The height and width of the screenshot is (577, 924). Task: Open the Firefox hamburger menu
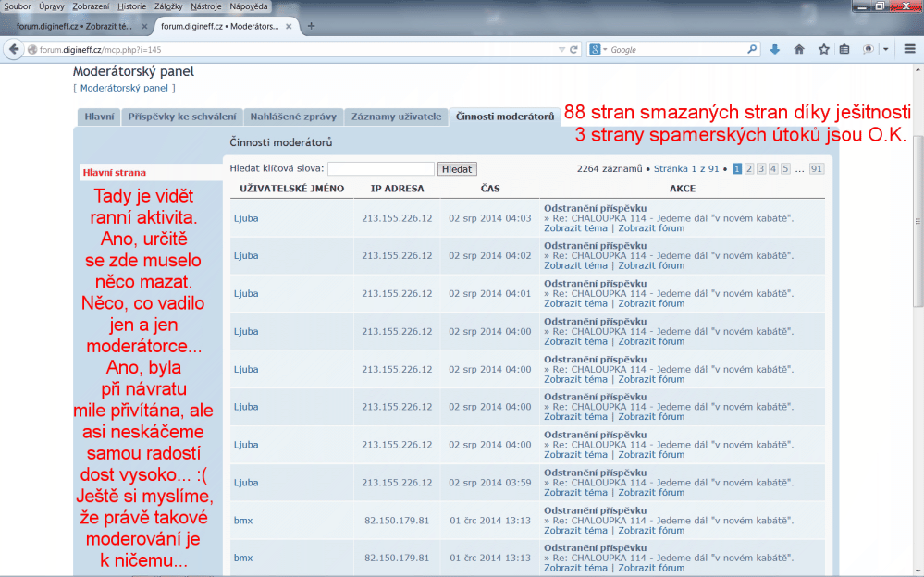click(910, 49)
